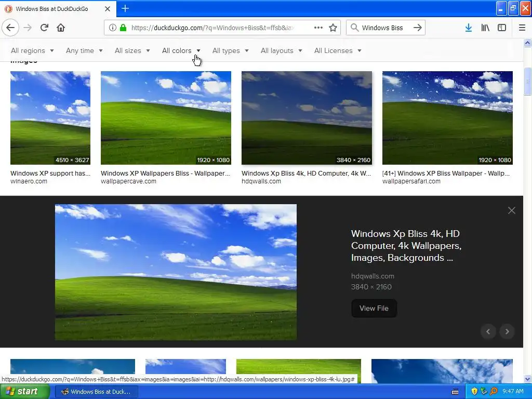Image resolution: width=532 pixels, height=399 pixels.
Task: Click the search bar magnifier icon
Action: coord(354,28)
